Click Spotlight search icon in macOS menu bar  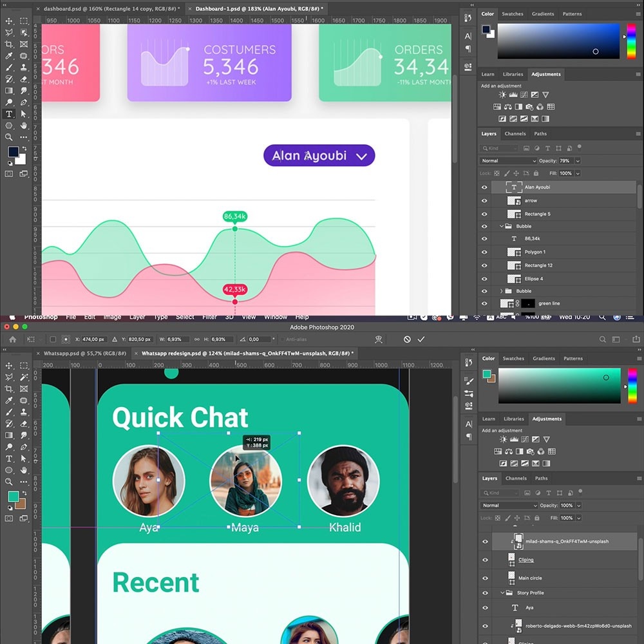(x=601, y=317)
